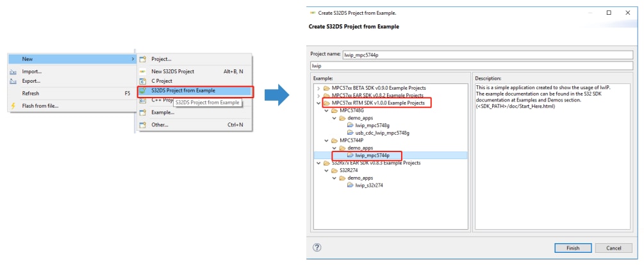The height and width of the screenshot is (265, 644).
Task: Expand MPC57xx BETA SDK v0.9.0 Example Projects
Action: [318, 88]
